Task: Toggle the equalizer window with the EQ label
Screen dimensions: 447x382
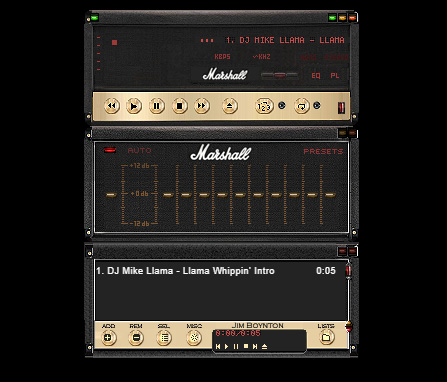Action: (316, 76)
